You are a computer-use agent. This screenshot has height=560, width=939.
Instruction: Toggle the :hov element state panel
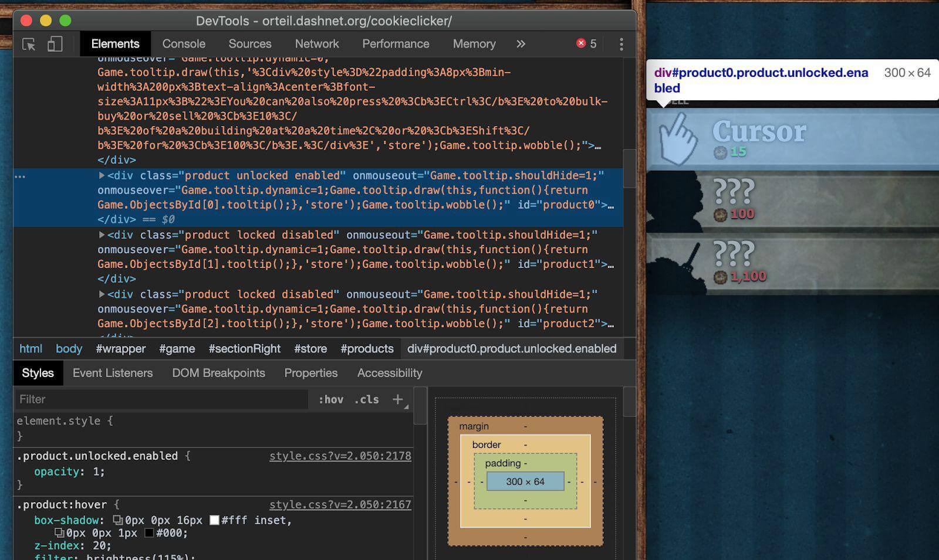click(331, 399)
